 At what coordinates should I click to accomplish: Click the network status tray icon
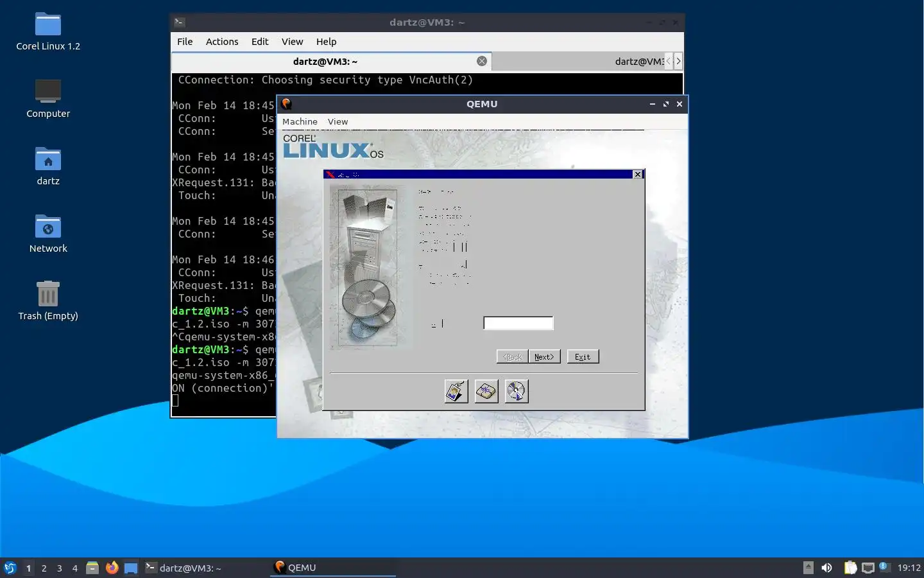(868, 568)
